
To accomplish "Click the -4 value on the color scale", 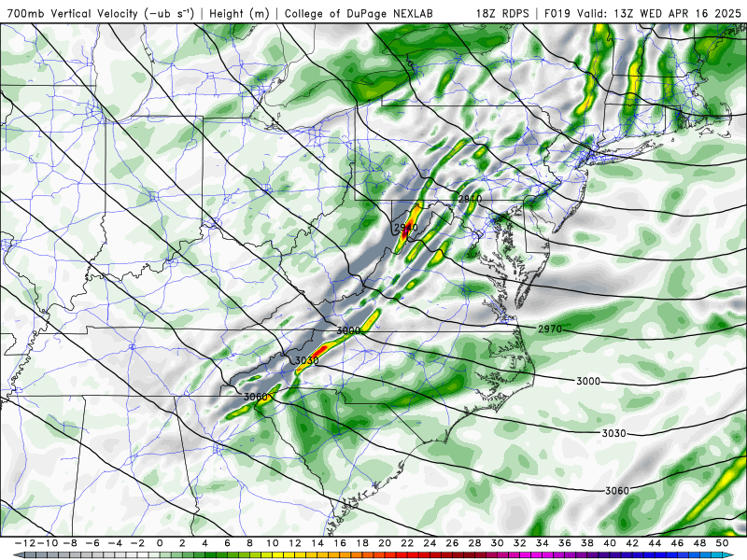I will click(115, 543).
